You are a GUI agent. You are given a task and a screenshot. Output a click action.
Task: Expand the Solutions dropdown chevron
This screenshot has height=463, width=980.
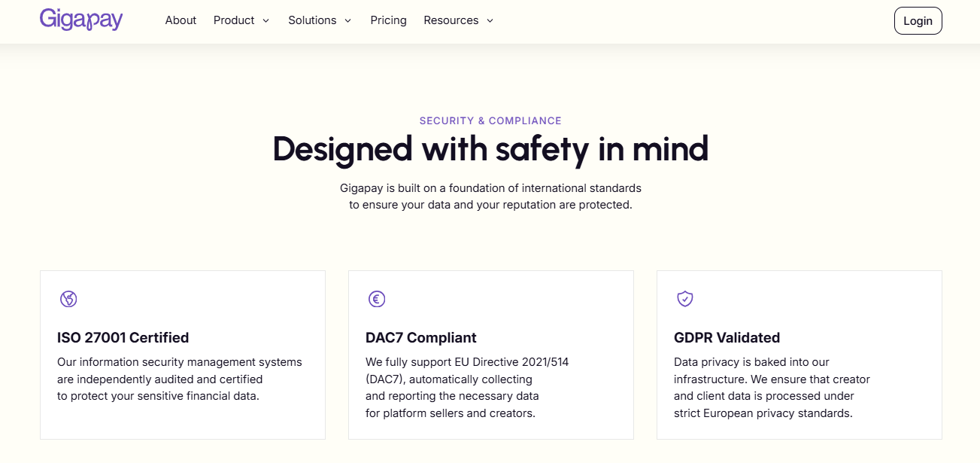click(347, 21)
